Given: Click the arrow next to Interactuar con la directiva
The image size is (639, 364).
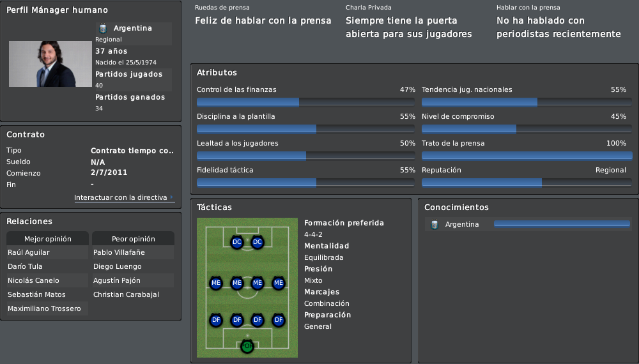Looking at the screenshot, I should (x=171, y=197).
